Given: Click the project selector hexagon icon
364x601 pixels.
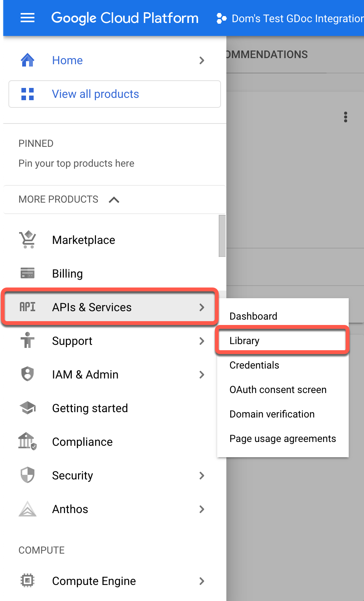Looking at the screenshot, I should pyautogui.click(x=221, y=18).
